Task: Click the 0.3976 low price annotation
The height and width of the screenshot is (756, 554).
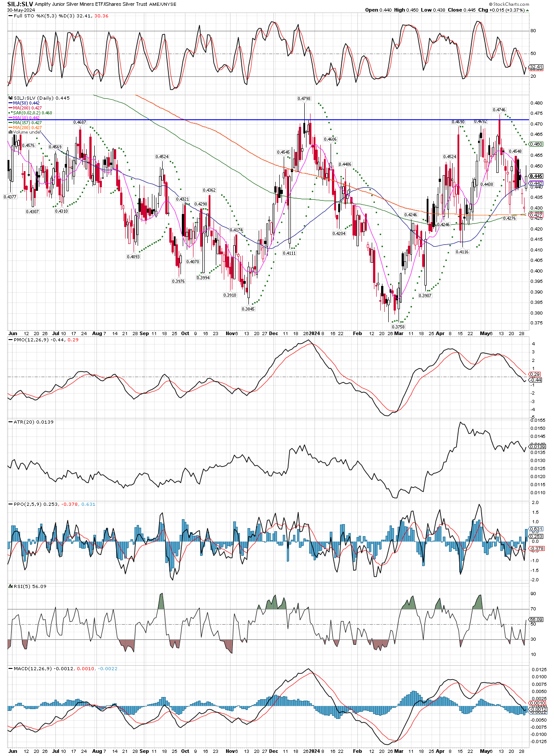Action: pos(178,281)
